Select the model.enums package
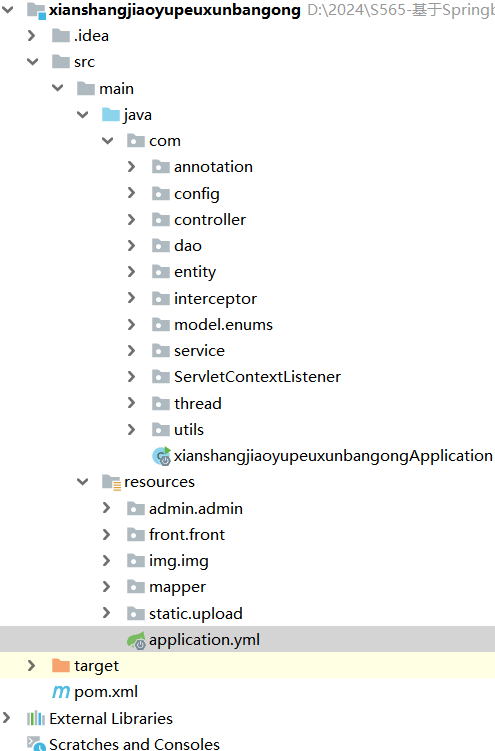This screenshot has width=495, height=751. pyautogui.click(x=223, y=325)
